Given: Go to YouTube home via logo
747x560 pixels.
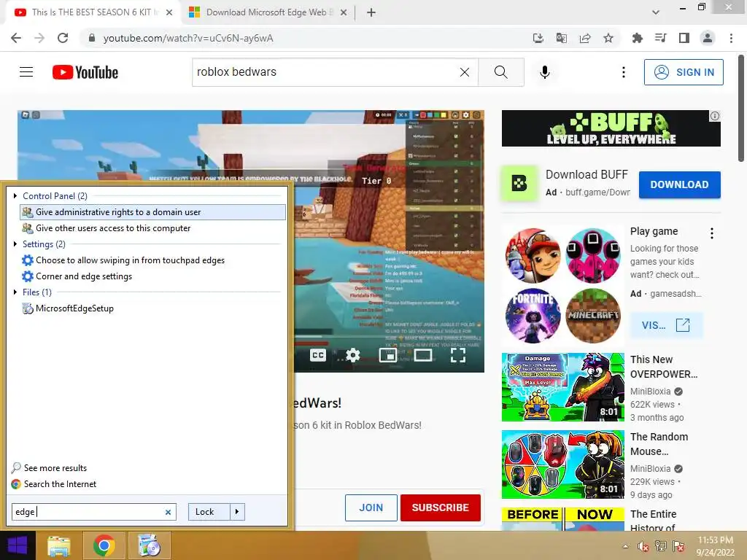Looking at the screenshot, I should 85,72.
